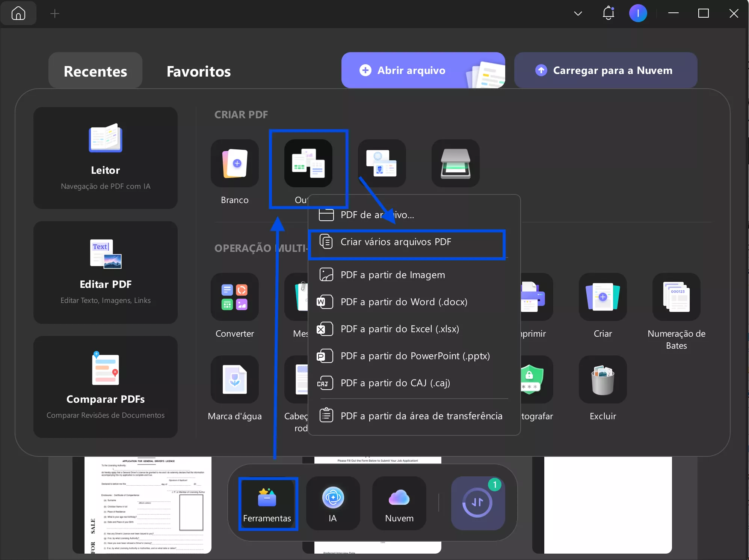The width and height of the screenshot is (749, 560).
Task: Click the sync transfer status icon
Action: [x=477, y=503]
